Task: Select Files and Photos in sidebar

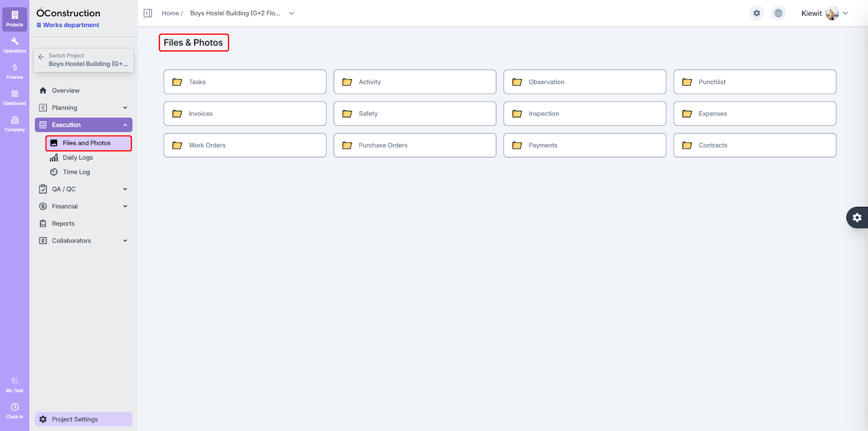Action: (89, 143)
